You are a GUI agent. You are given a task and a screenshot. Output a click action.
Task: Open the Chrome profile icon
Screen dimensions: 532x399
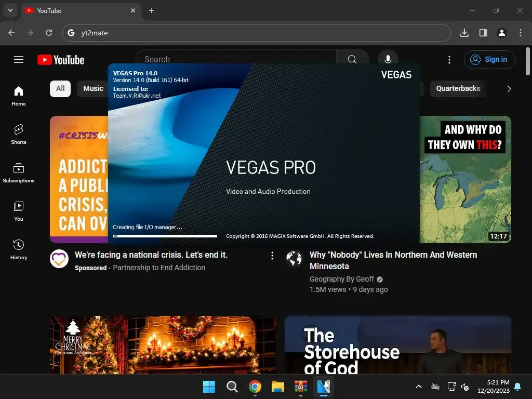[502, 33]
